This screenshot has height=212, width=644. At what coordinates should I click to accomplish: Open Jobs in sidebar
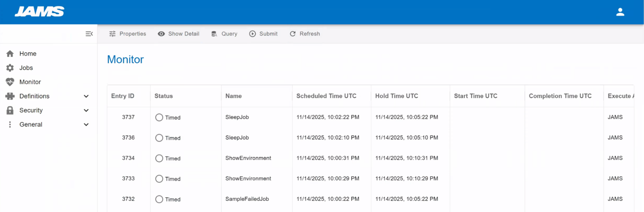[26, 68]
